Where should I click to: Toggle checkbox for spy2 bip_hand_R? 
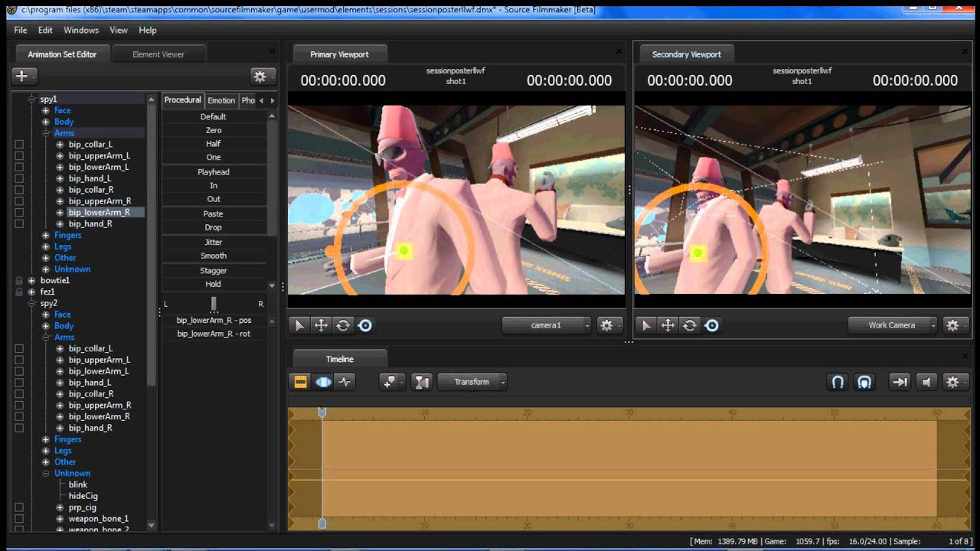[19, 428]
